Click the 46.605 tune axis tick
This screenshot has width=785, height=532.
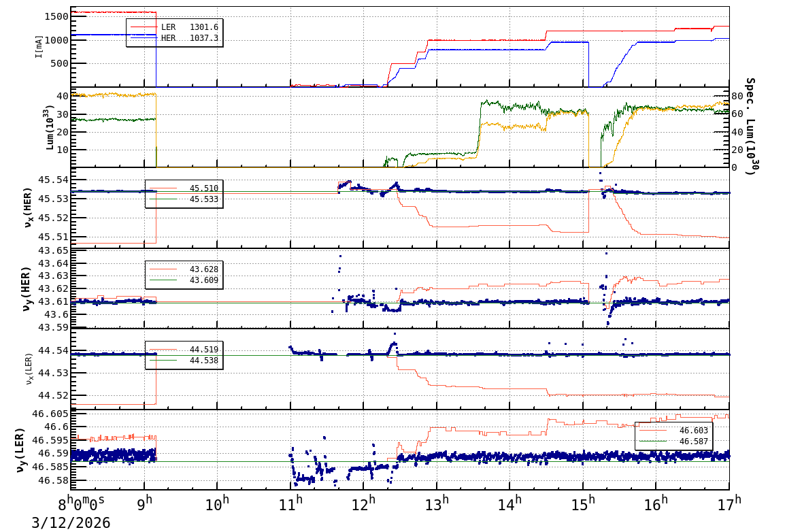pos(50,414)
